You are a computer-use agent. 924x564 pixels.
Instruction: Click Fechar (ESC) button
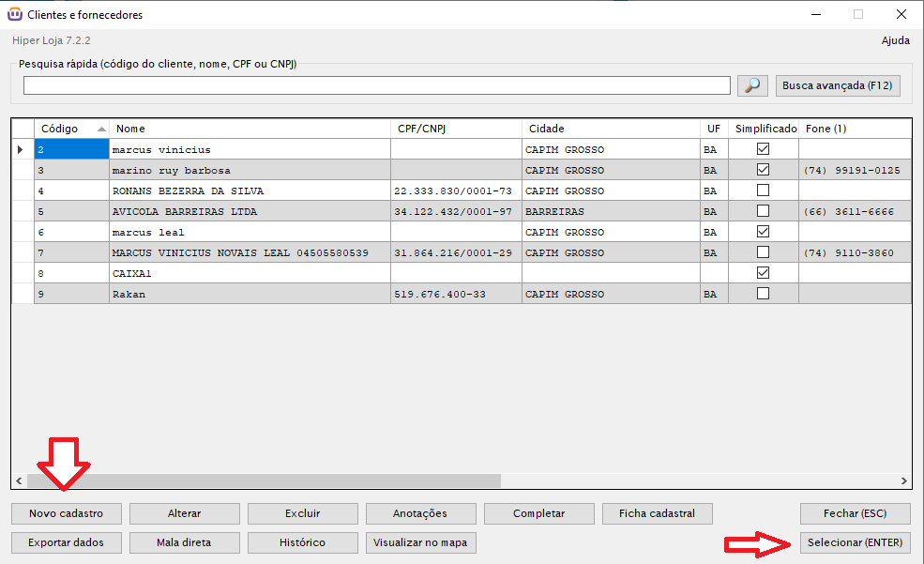[x=856, y=513]
